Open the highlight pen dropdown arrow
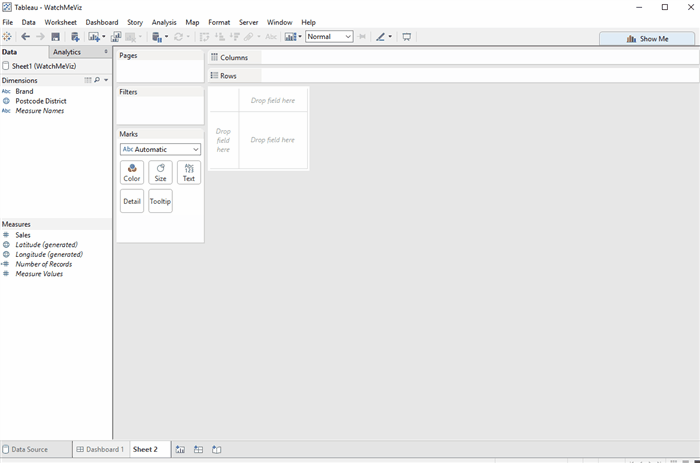This screenshot has width=700, height=463. click(390, 37)
